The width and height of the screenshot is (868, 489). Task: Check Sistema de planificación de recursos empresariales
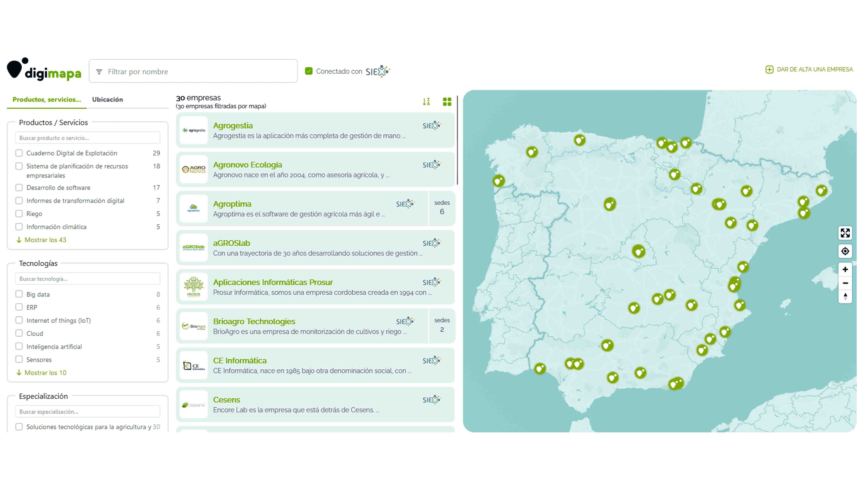(x=19, y=166)
